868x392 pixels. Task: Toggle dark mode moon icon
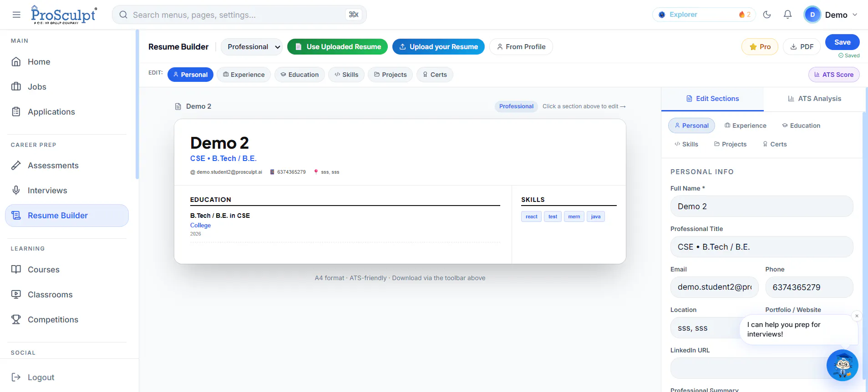coord(767,15)
